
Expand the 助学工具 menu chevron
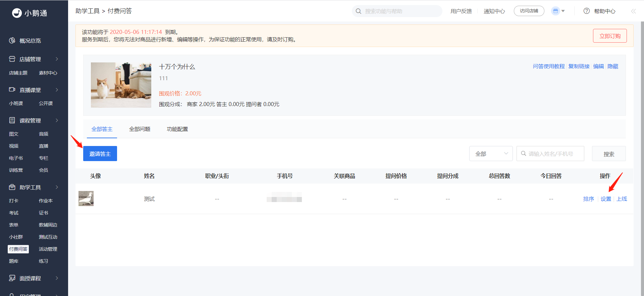[57, 187]
